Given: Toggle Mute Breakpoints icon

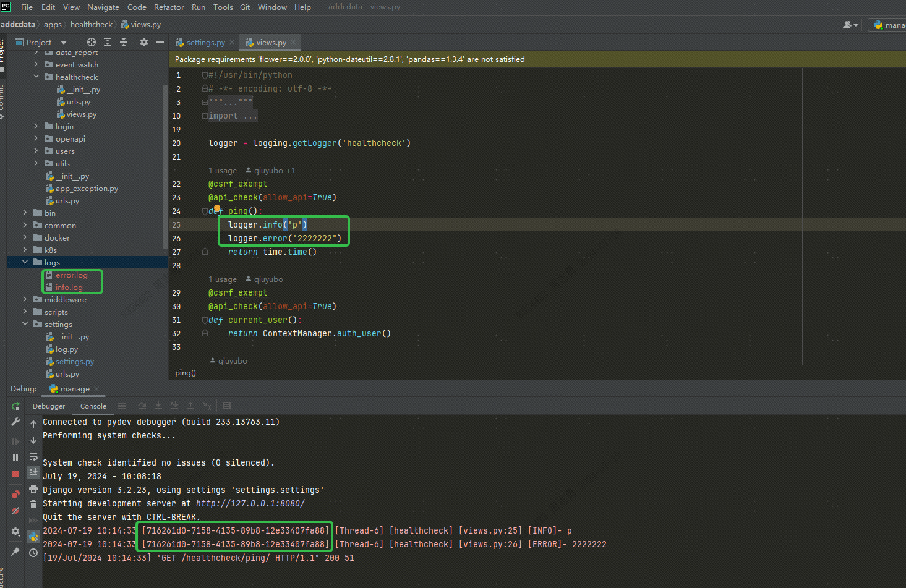Looking at the screenshot, I should tap(16, 511).
